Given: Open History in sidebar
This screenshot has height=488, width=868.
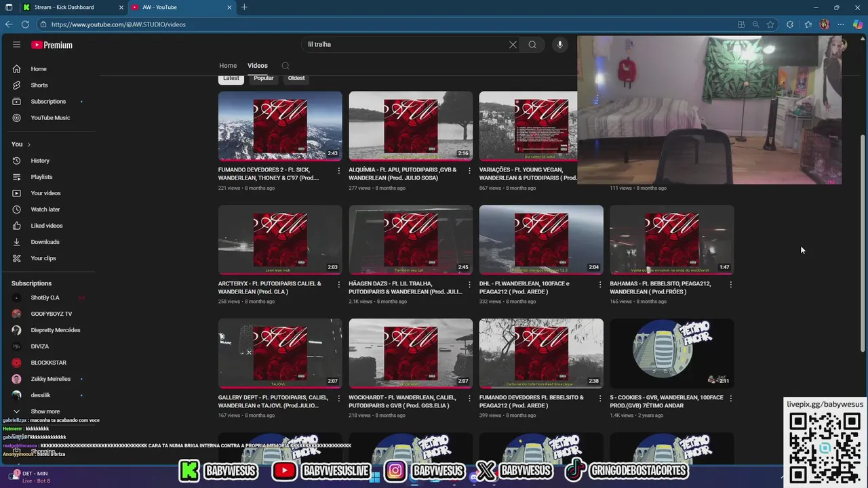Looking at the screenshot, I should 40,161.
